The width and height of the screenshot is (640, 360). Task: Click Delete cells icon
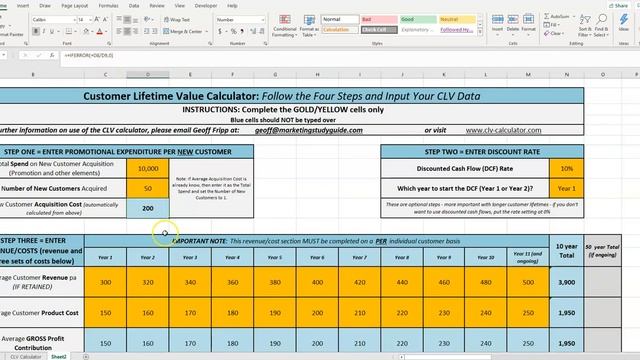pyautogui.click(x=513, y=20)
